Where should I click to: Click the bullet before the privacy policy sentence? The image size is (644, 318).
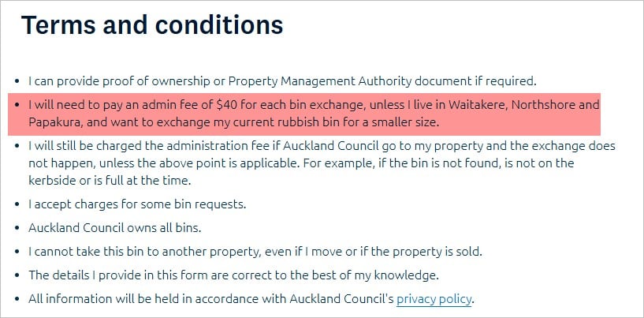(x=17, y=299)
